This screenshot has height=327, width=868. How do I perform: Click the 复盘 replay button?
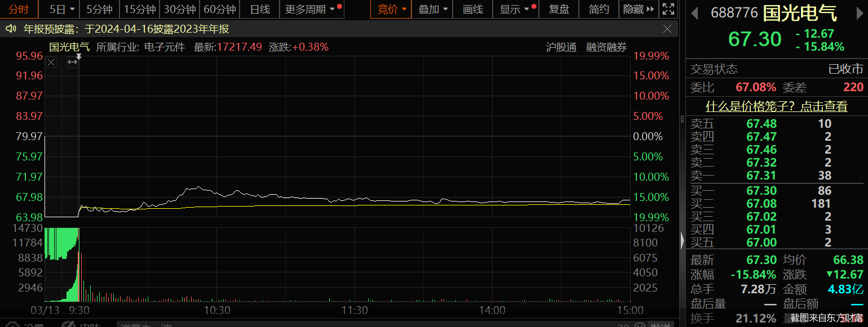point(559,9)
